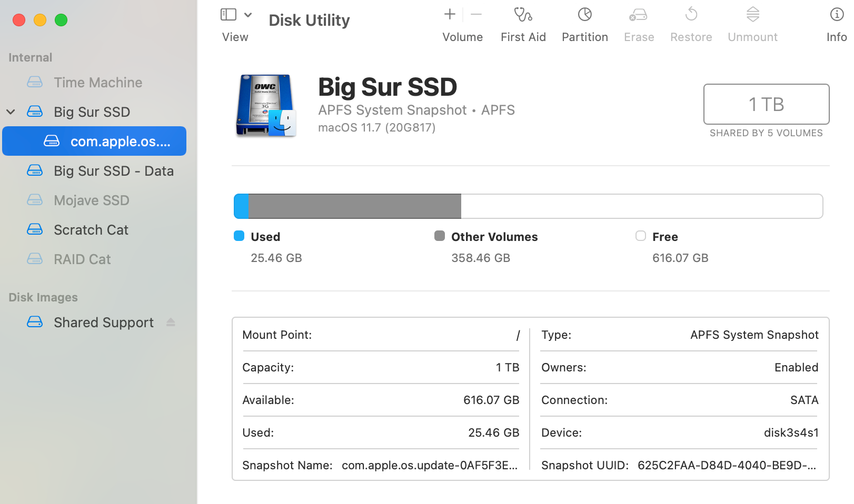Click the 358.46 GB Other Volumes value
This screenshot has height=504, width=854.
point(481,258)
